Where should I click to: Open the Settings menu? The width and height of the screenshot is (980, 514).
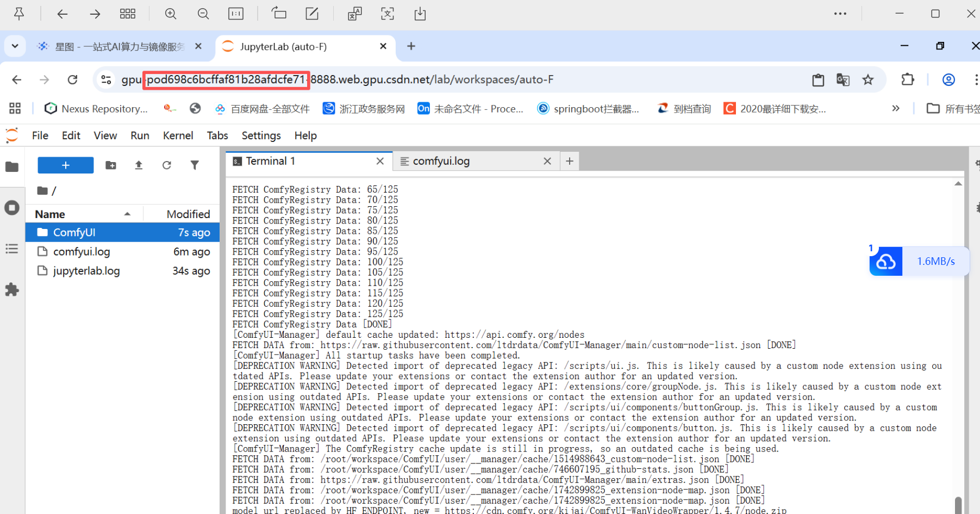(261, 135)
